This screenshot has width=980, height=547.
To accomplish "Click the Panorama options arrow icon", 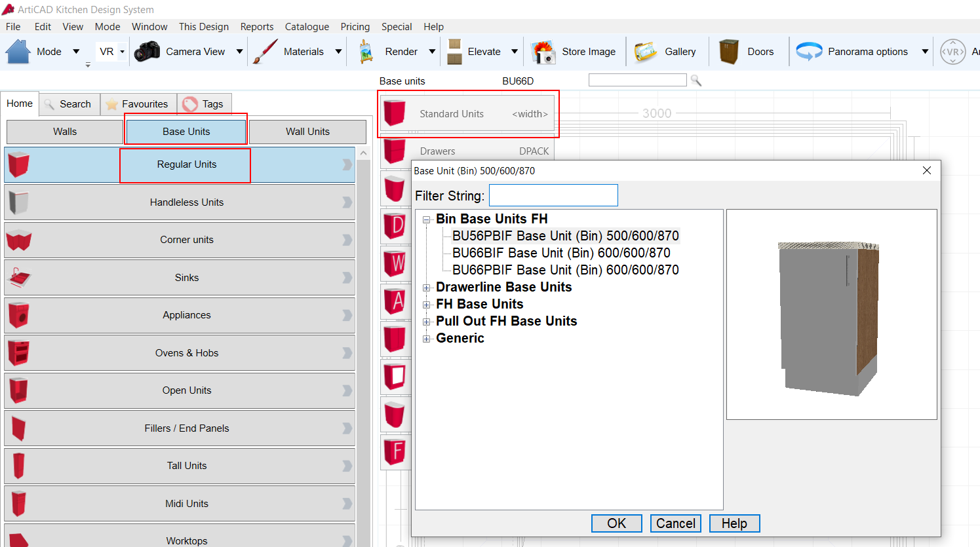I will tap(809, 51).
